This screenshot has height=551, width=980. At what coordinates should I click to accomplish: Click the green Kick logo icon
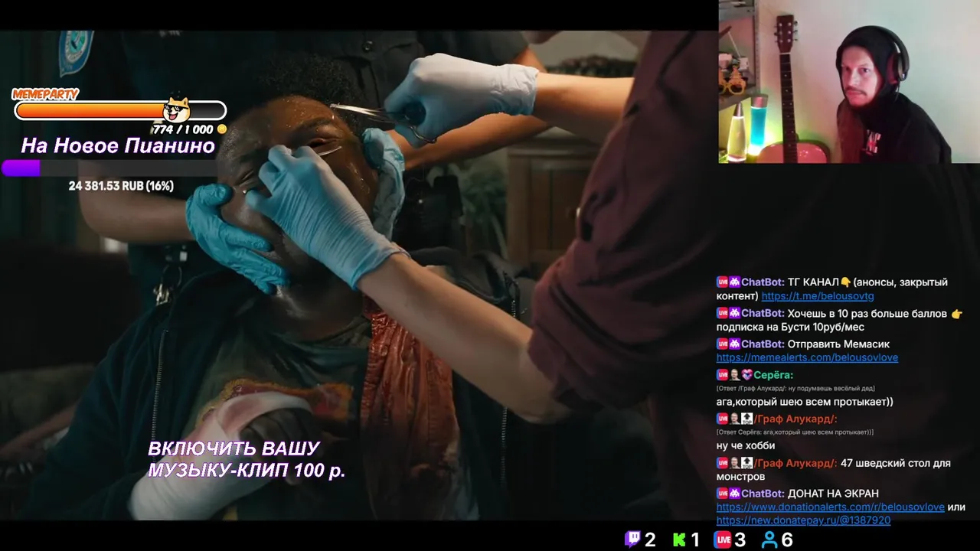[678, 540]
